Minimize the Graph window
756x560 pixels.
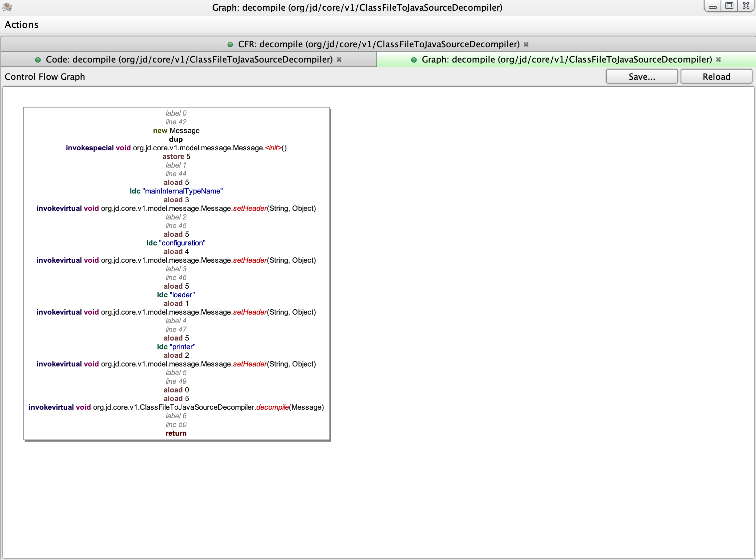point(712,6)
